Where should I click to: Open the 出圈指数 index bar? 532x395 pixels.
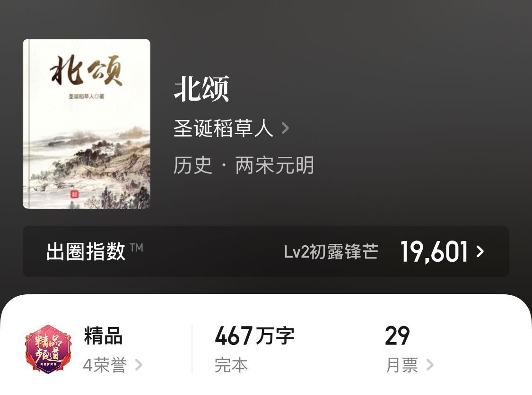(266, 251)
